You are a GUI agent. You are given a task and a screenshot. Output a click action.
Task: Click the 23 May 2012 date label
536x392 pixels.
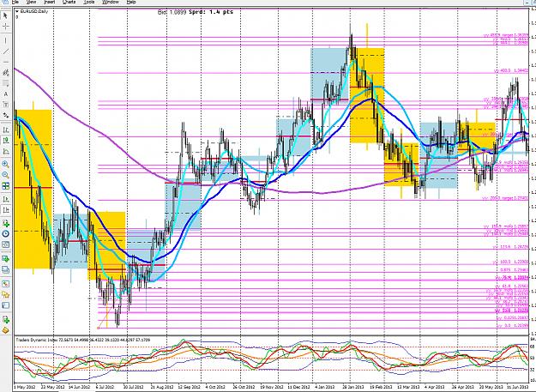point(52,387)
